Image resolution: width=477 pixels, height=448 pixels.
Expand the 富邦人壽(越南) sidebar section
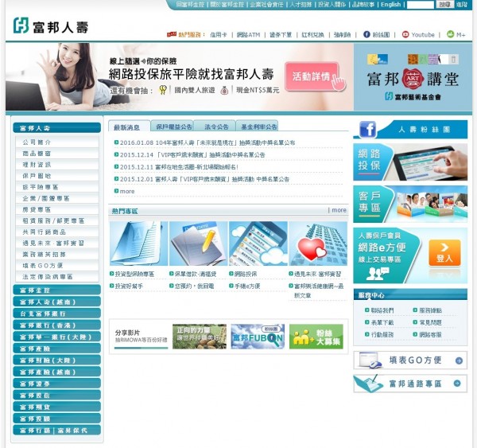click(57, 302)
